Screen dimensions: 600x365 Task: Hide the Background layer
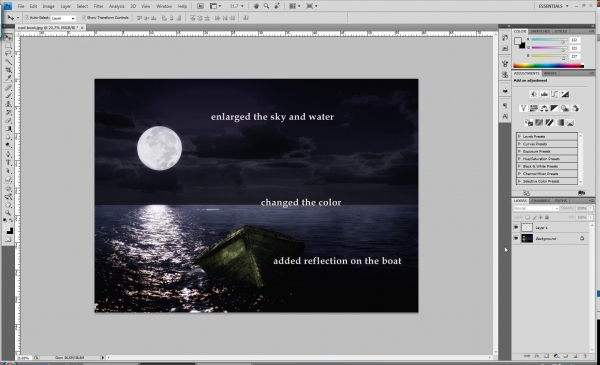click(x=516, y=238)
